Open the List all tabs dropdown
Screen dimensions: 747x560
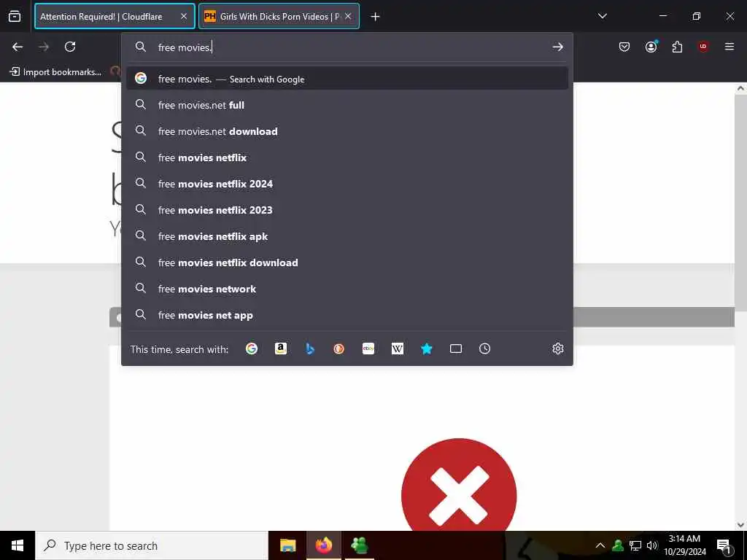[602, 16]
